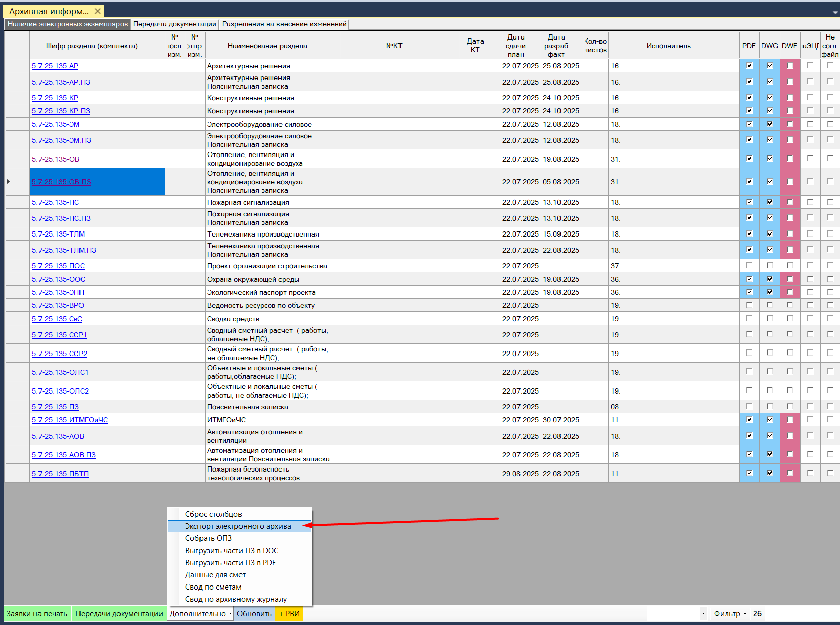This screenshot has width=840, height=625.
Task: Click the row indicator arrow of the selected row
Action: point(9,181)
